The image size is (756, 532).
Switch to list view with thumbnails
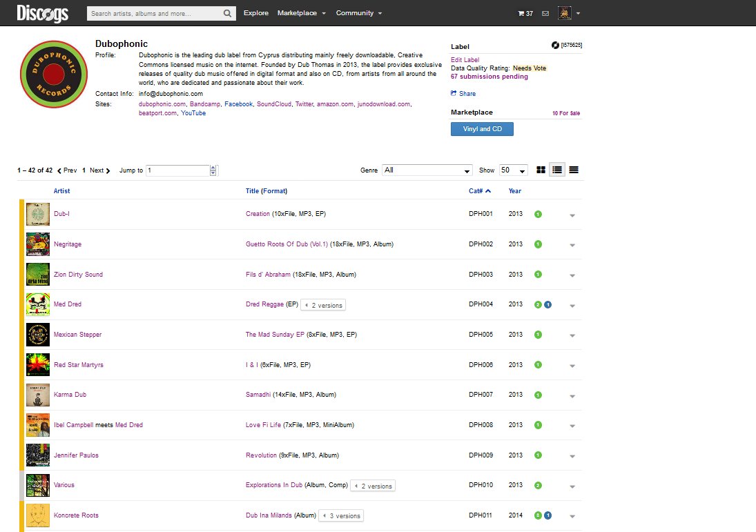point(557,170)
